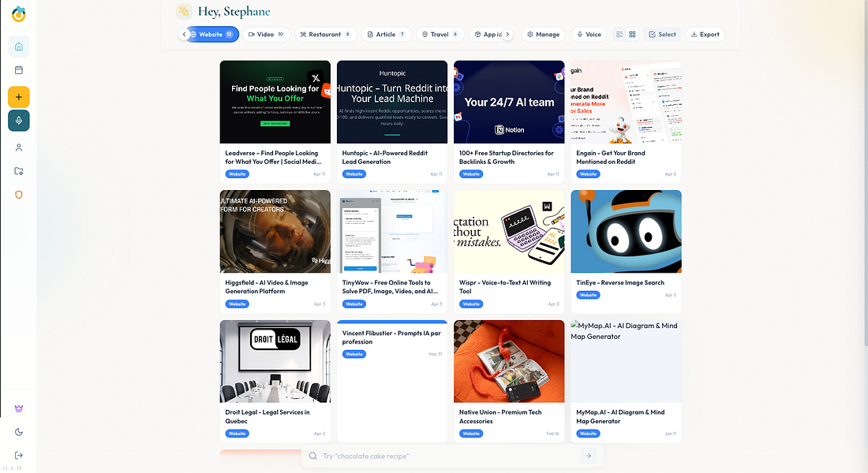Click the Select button

(662, 35)
